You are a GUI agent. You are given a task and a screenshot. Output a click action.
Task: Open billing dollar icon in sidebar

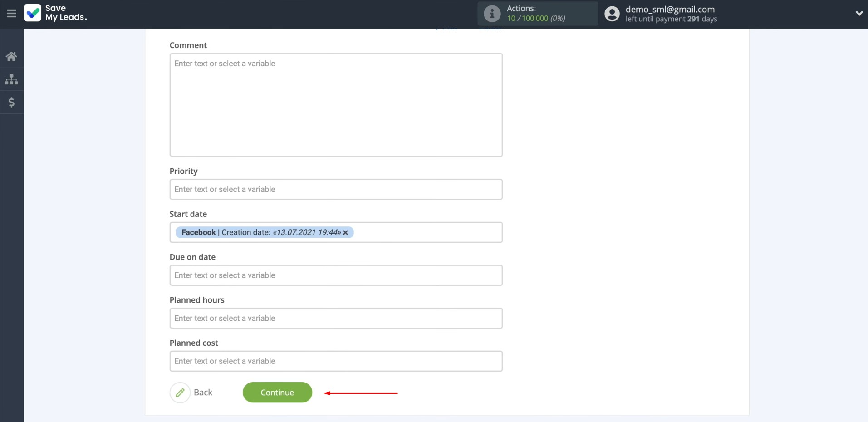tap(11, 103)
